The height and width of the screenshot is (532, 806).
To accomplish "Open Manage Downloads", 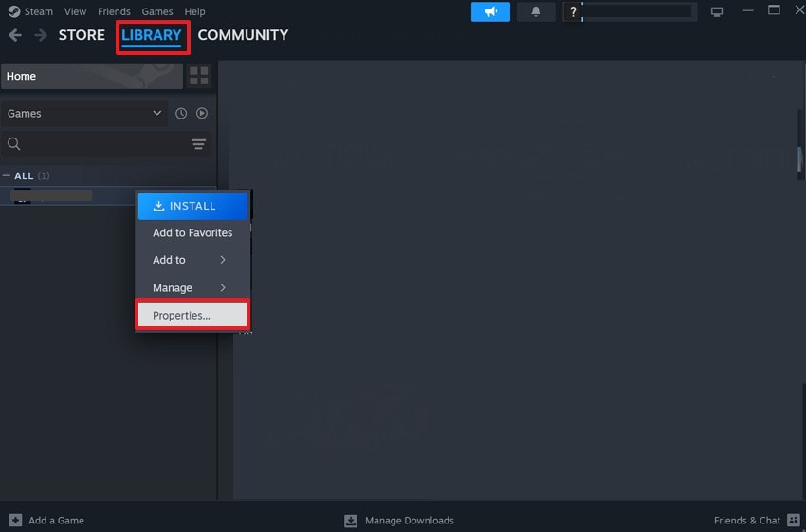I will [410, 521].
